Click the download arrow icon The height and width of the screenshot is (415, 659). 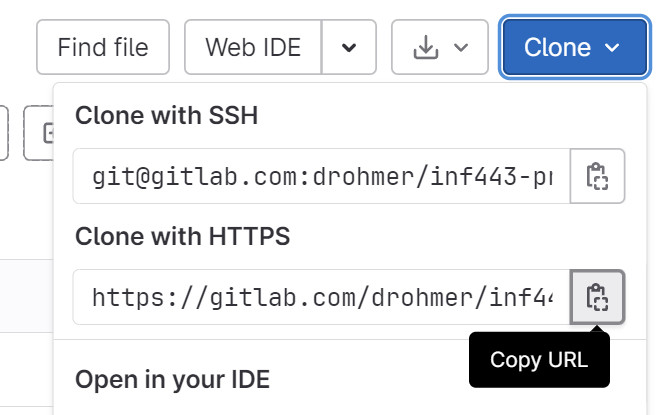426,47
